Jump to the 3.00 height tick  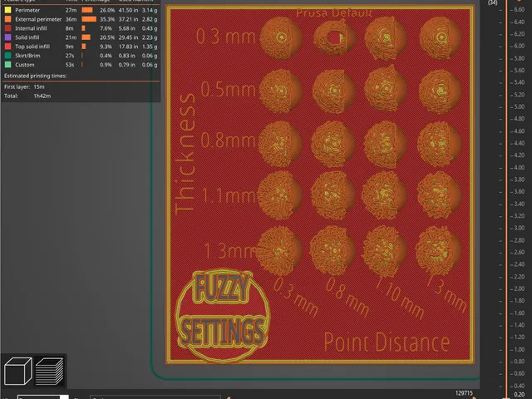(x=519, y=228)
